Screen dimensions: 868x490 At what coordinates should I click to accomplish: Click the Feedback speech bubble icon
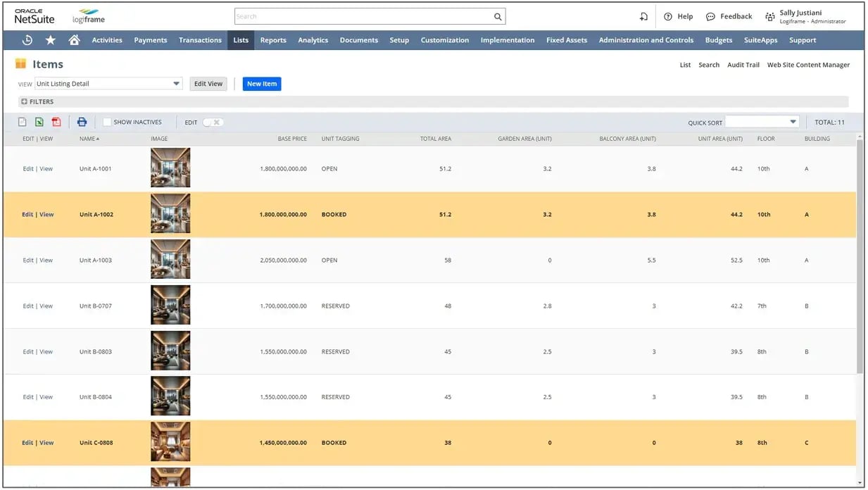click(x=710, y=17)
